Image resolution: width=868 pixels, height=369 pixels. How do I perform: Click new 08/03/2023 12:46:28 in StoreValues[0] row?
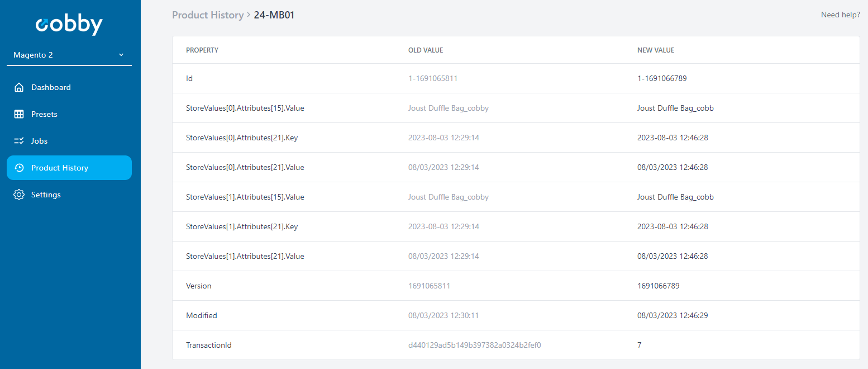[x=673, y=168]
